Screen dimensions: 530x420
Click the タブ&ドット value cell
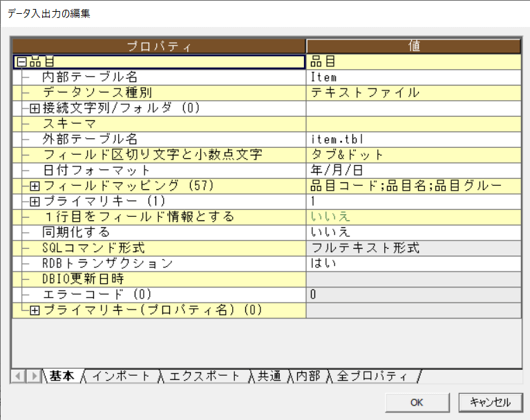(x=414, y=155)
